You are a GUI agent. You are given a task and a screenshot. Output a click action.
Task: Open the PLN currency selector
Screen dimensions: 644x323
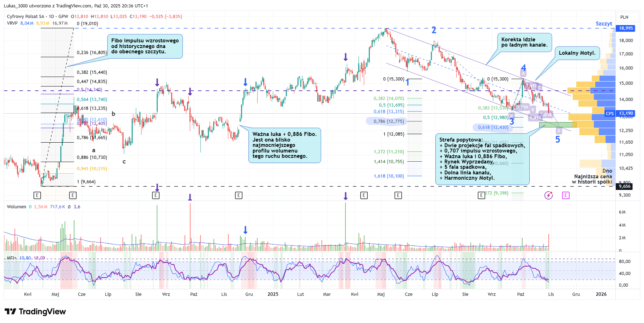point(624,17)
